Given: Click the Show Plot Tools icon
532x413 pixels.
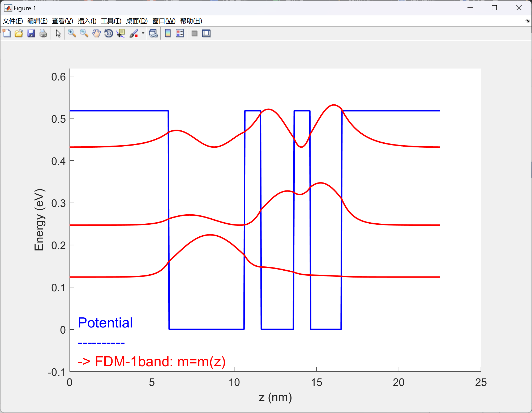Looking at the screenshot, I should [x=206, y=33].
